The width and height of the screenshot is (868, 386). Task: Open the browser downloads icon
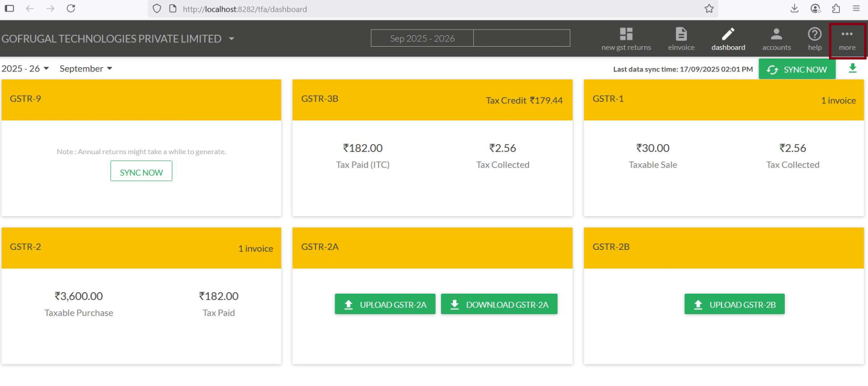(794, 9)
